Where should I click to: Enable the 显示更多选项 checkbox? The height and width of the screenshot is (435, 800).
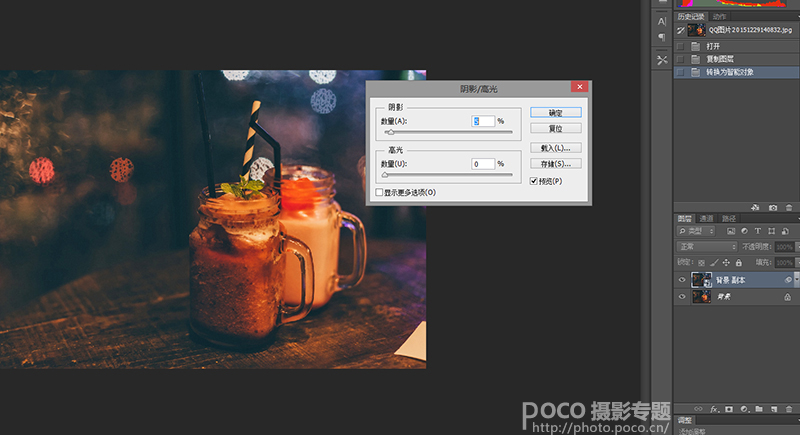[x=379, y=191]
